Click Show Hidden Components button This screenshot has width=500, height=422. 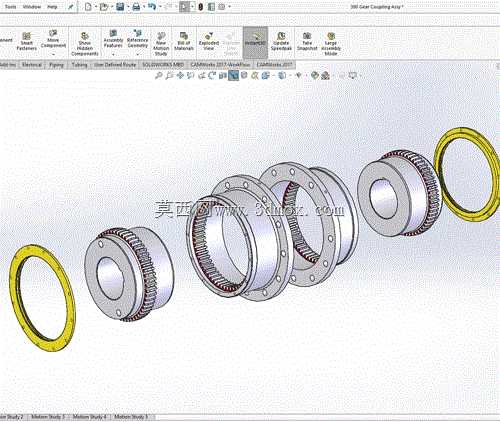[x=85, y=43]
